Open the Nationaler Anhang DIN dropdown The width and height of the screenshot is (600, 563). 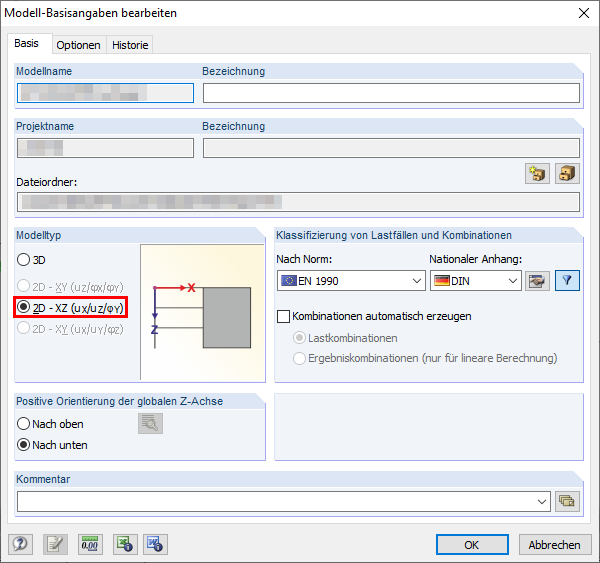click(476, 281)
